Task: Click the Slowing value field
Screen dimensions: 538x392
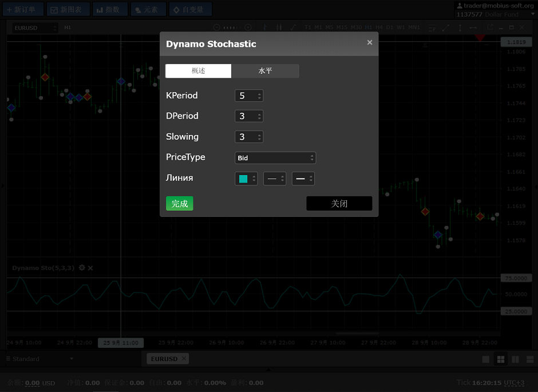Action: tap(249, 137)
